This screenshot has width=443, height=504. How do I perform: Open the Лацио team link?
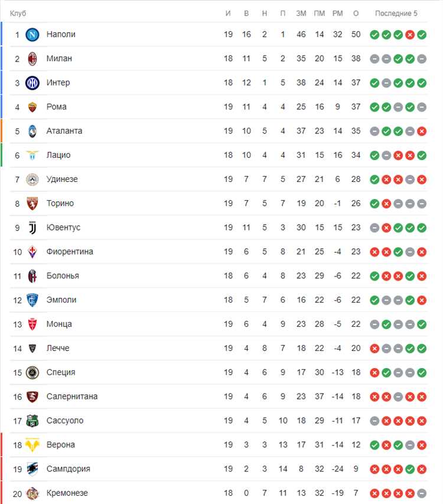58,155
